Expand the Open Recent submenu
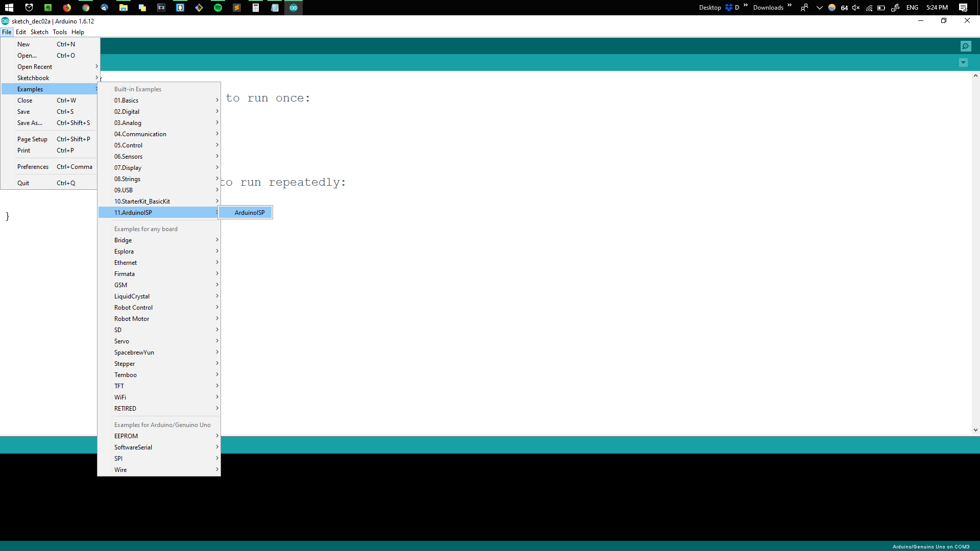The height and width of the screenshot is (551, 980). (x=49, y=67)
